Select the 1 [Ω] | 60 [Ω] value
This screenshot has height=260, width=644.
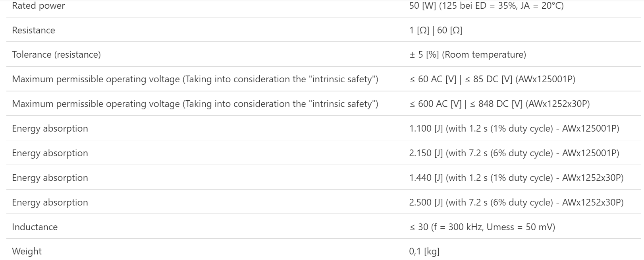[436, 30]
